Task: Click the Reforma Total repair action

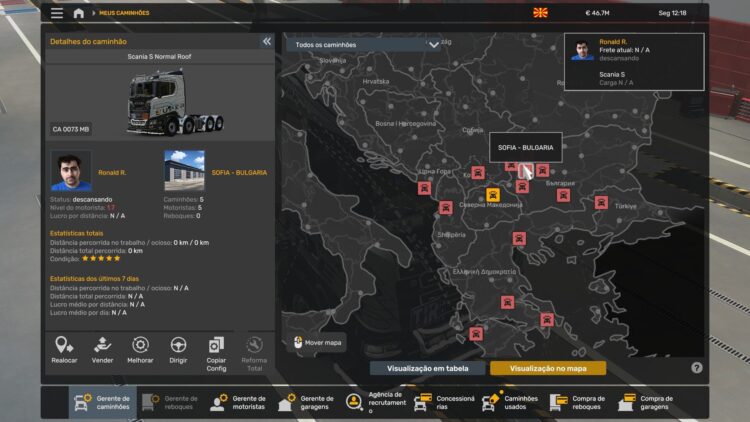Action: [254, 355]
